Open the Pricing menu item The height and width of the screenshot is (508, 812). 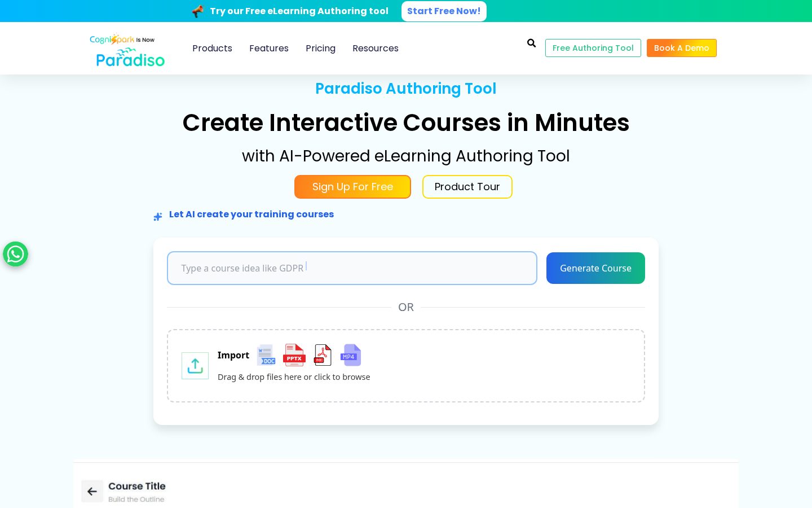pos(320,49)
